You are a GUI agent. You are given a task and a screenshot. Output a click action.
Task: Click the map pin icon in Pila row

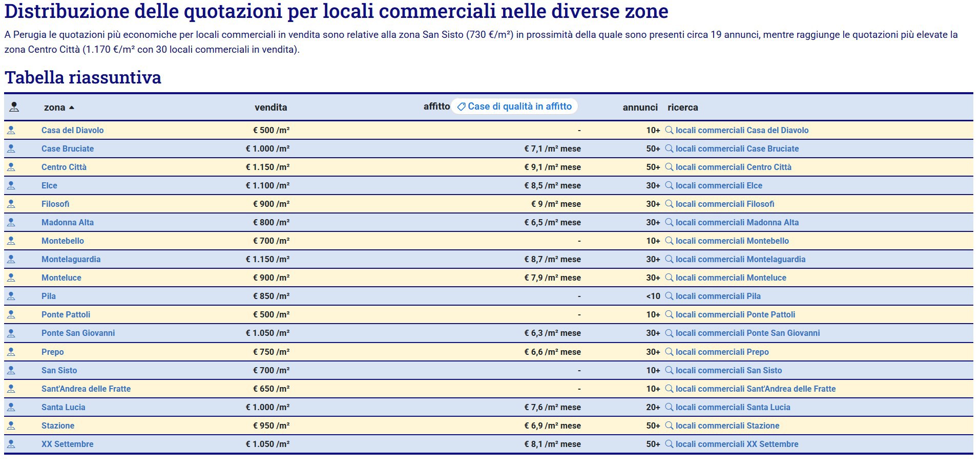11,296
